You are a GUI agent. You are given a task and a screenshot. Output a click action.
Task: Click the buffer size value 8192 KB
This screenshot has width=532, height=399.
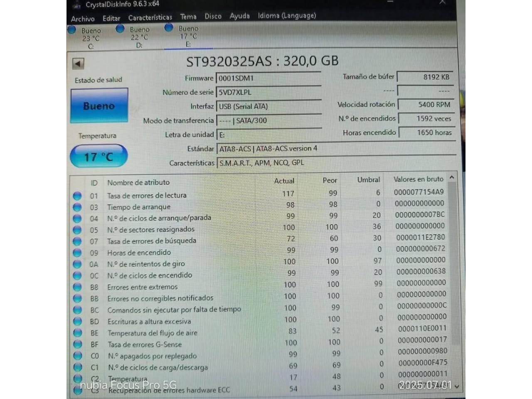tap(425, 77)
